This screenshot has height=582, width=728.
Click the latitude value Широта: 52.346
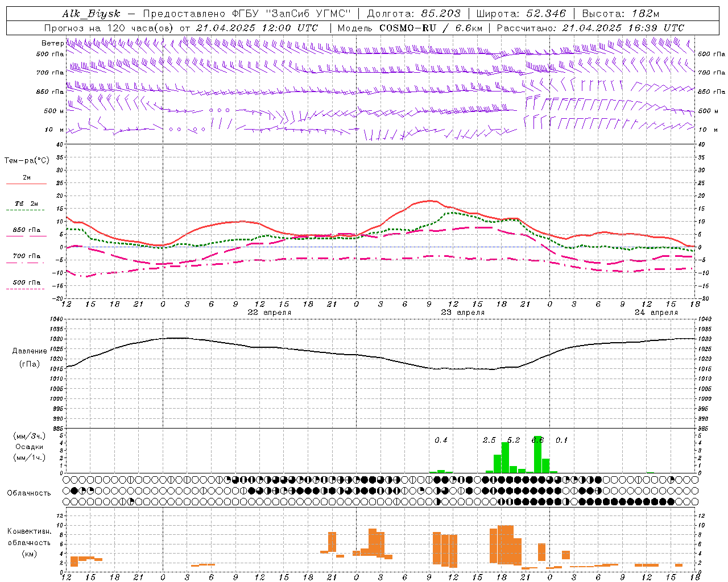[521, 14]
